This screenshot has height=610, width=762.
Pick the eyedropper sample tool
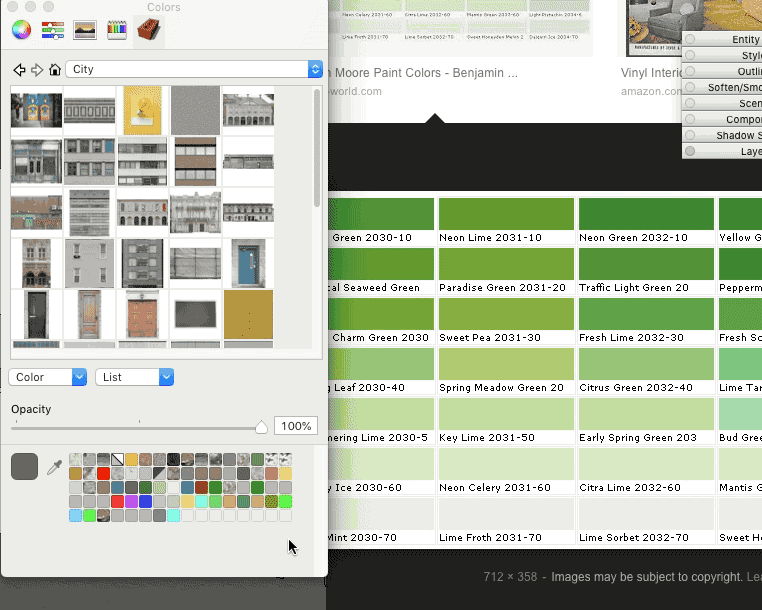54,467
